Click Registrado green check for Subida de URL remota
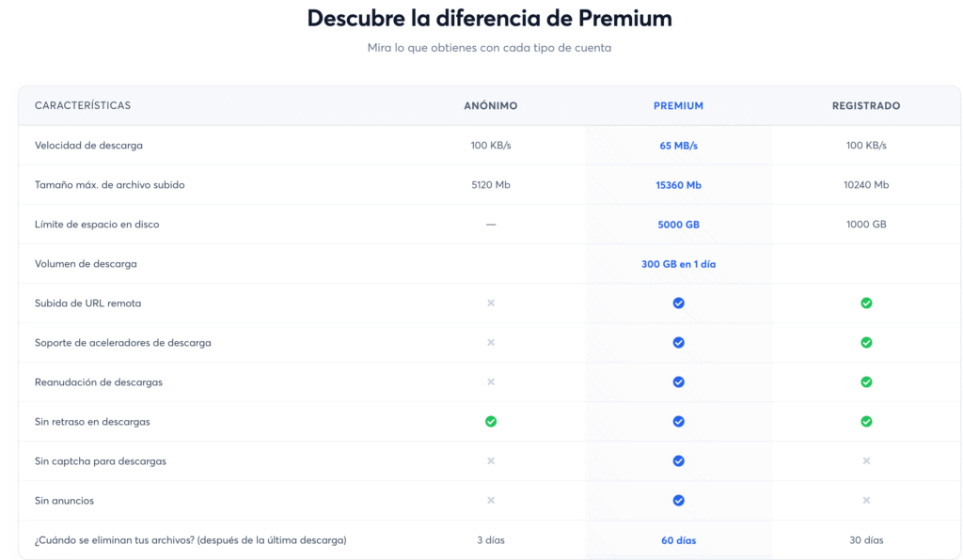Viewport: 963px width, 560px height. [866, 303]
